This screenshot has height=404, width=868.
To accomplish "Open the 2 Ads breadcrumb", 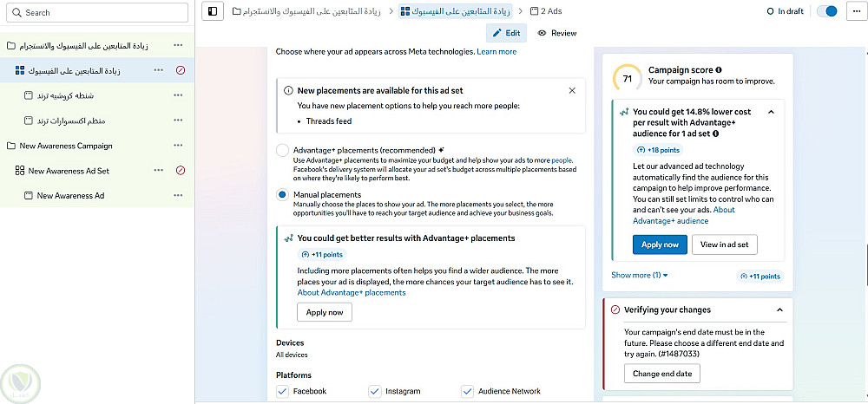I will coord(546,11).
